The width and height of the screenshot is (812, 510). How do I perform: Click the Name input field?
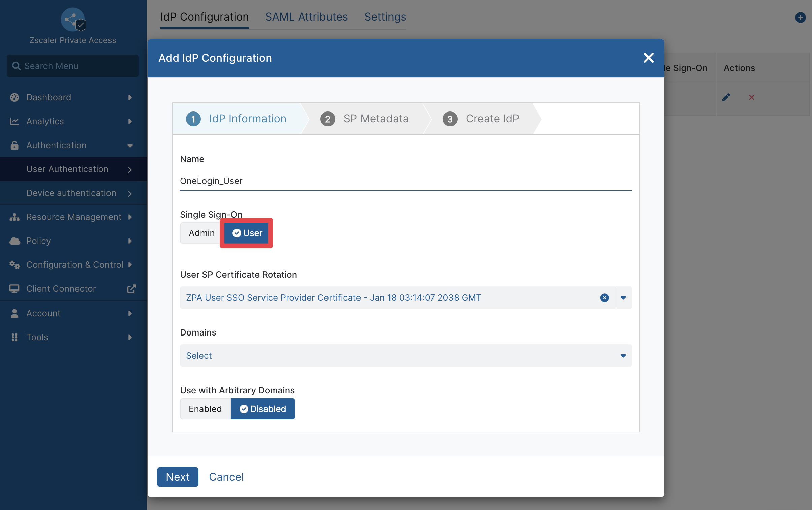pyautogui.click(x=406, y=181)
